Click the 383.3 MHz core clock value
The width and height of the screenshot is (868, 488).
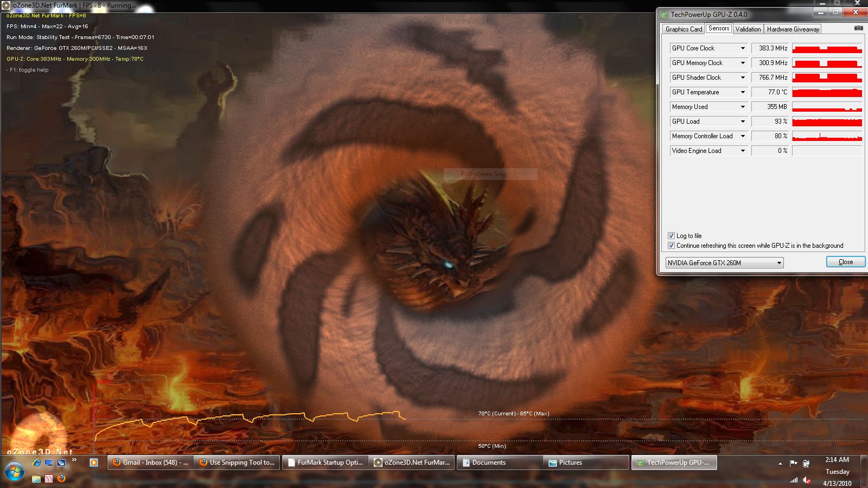click(x=770, y=48)
